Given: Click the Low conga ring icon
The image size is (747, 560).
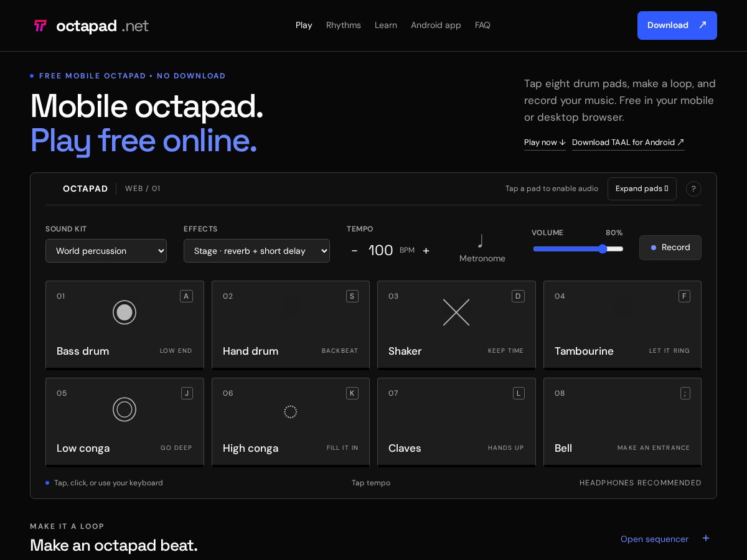Looking at the screenshot, I should click(125, 409).
